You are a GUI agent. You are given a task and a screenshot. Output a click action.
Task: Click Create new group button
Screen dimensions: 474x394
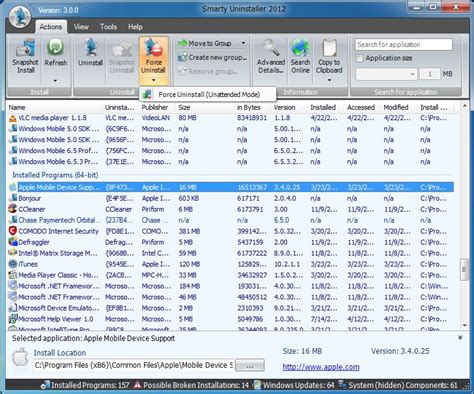pos(212,58)
